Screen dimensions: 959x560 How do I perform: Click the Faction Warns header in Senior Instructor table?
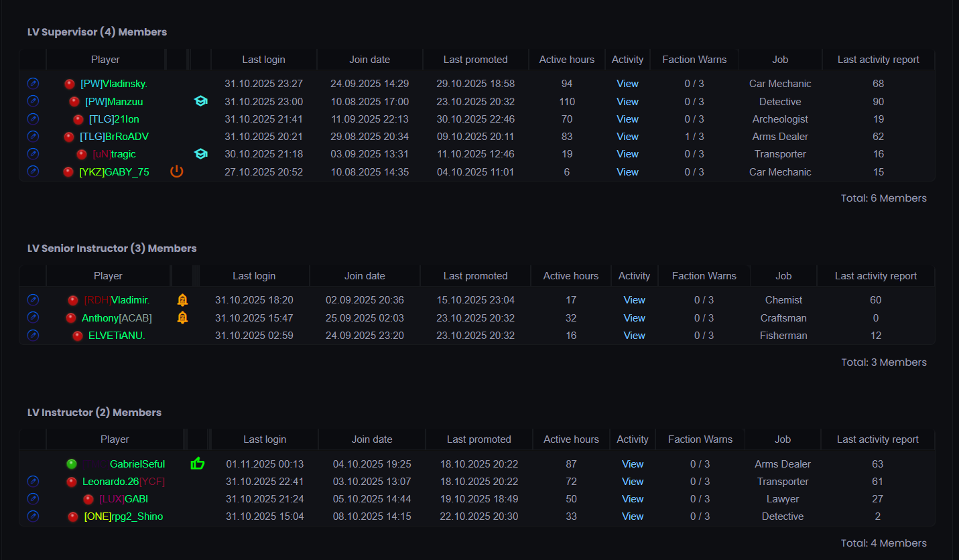704,276
